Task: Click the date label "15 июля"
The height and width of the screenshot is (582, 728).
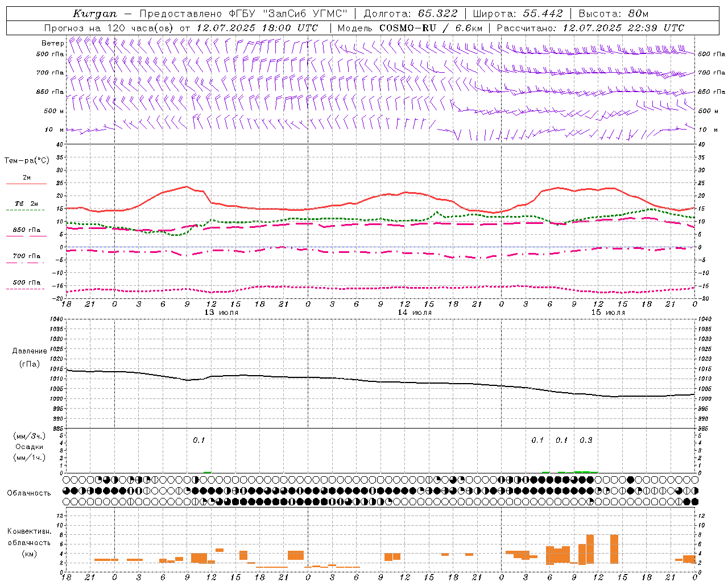Action: click(x=608, y=312)
